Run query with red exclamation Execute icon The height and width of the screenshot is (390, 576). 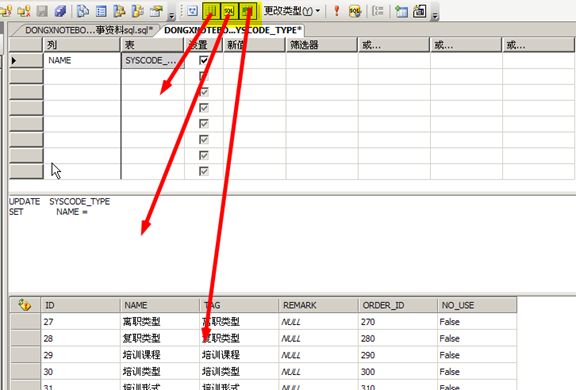[x=336, y=11]
